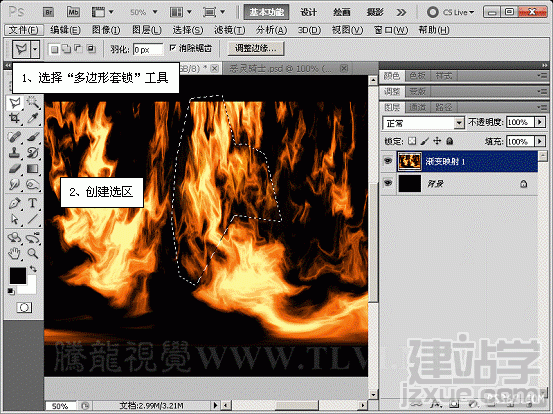Select the Eyedropper tool
The image size is (553, 414).
tap(32, 118)
